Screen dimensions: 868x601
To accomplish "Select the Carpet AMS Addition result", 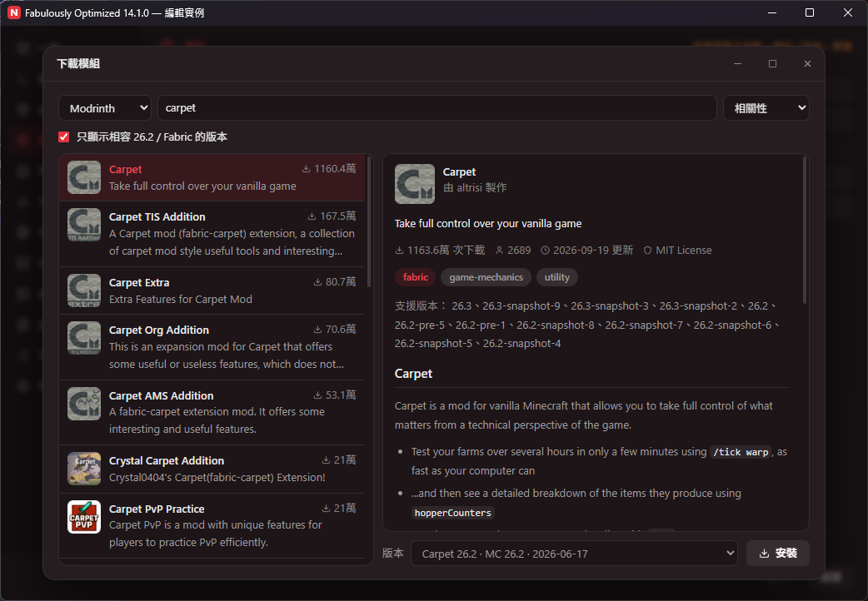I will 212,412.
